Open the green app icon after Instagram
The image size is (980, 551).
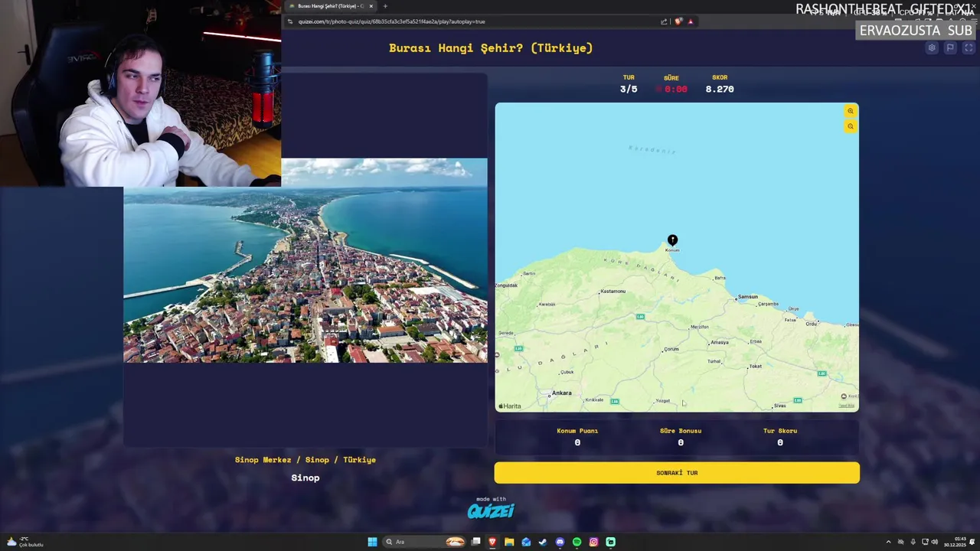[610, 542]
